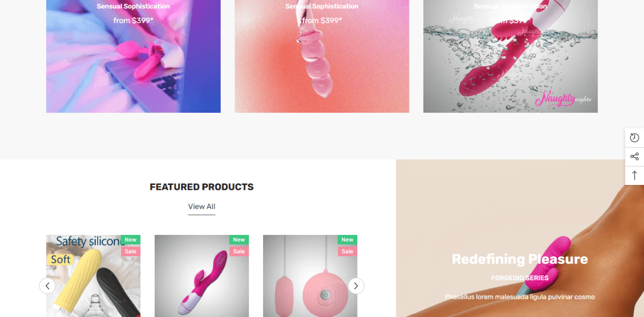
Task: Click the New badge on third product
Action: (347, 240)
